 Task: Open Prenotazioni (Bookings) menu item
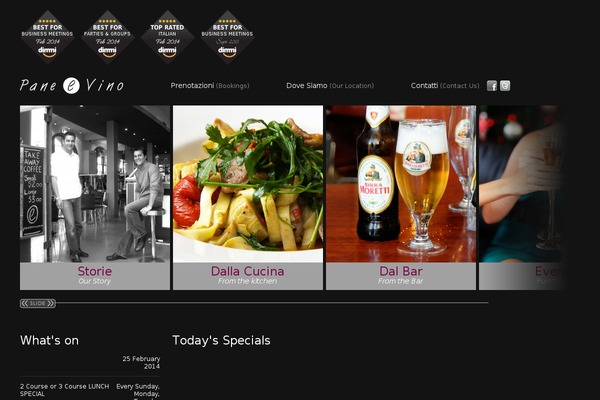[210, 86]
